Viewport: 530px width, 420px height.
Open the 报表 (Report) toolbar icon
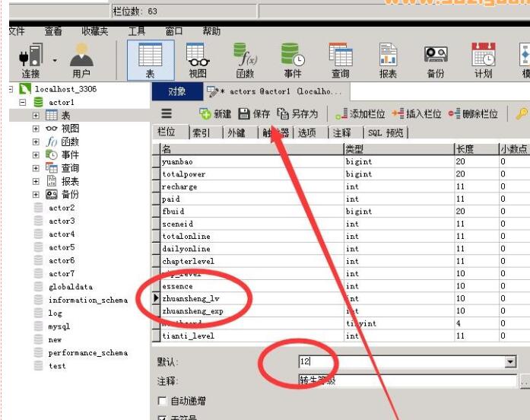point(388,59)
